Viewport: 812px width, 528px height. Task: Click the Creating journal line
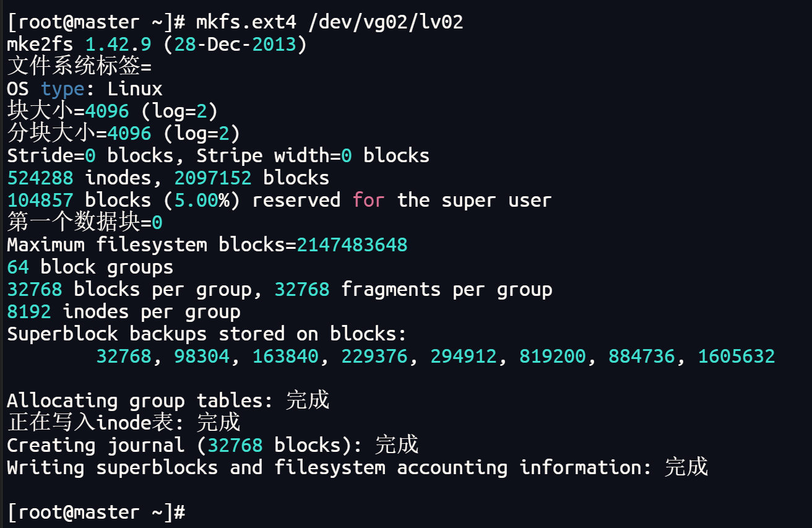213,446
